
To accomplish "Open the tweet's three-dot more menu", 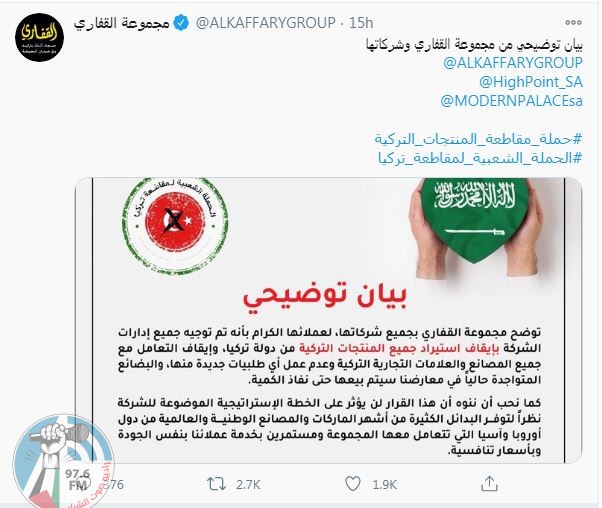I will [x=573, y=23].
